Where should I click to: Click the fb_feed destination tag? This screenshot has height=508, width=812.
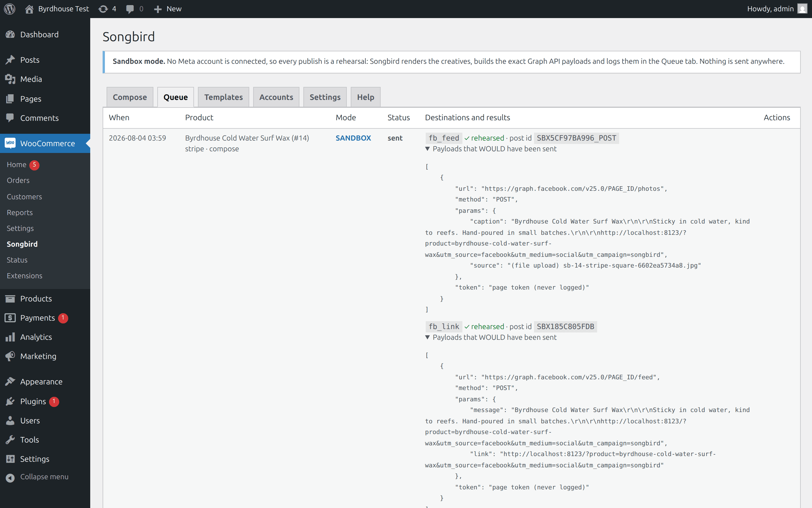[443, 138]
